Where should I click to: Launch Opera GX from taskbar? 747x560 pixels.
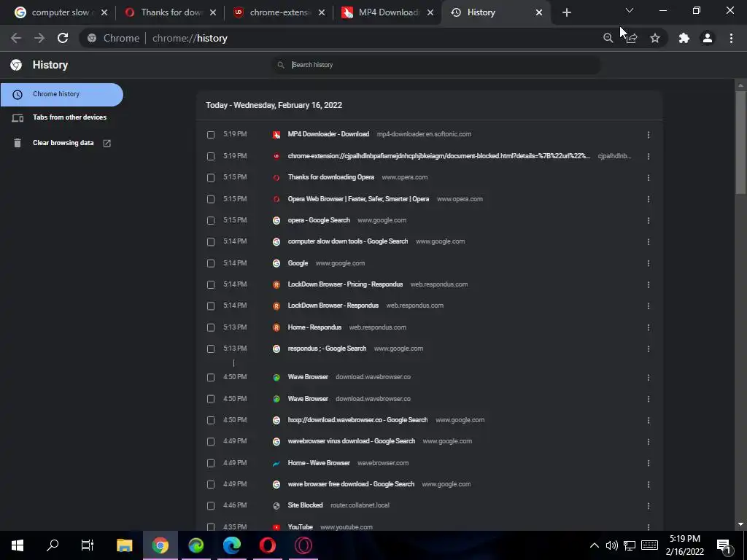pyautogui.click(x=303, y=545)
